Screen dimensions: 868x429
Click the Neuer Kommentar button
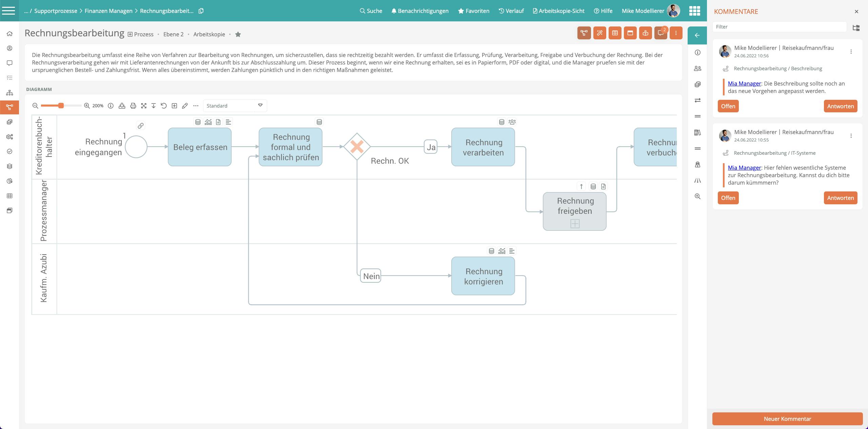[x=787, y=419]
